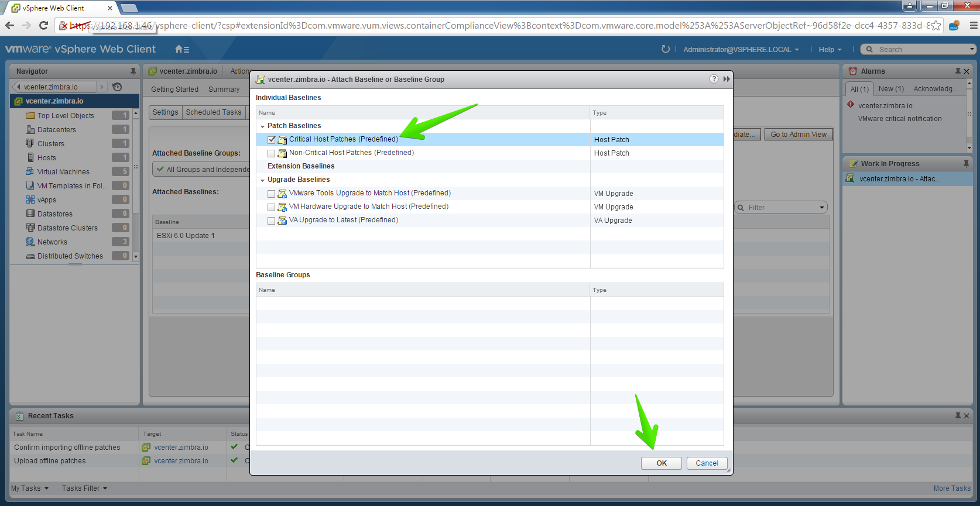980x506 pixels.
Task: Open the Search options dropdown arrow
Action: pos(972,49)
